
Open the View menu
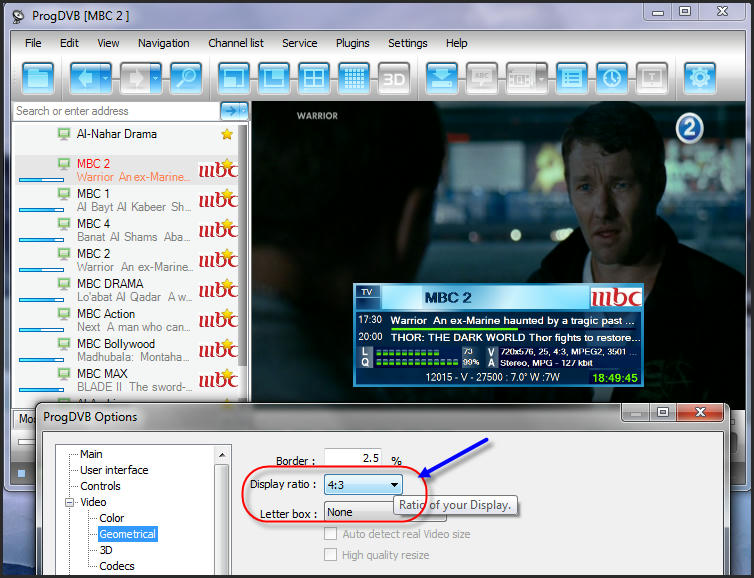click(108, 43)
